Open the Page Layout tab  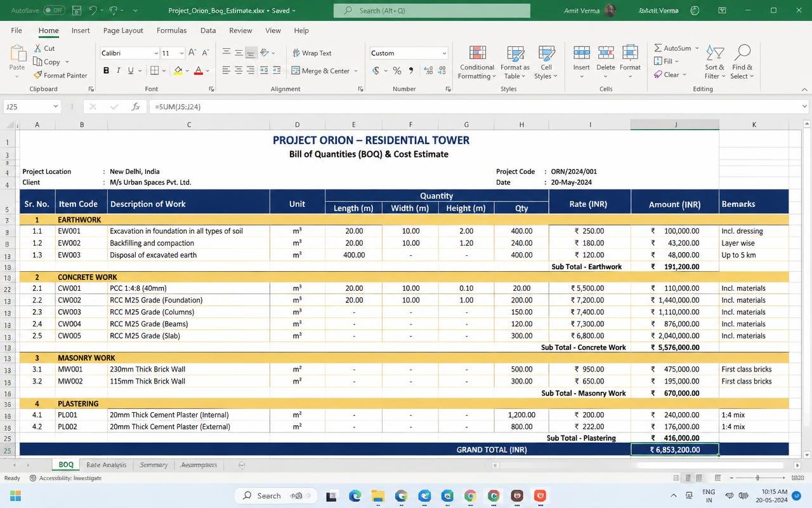coord(123,30)
